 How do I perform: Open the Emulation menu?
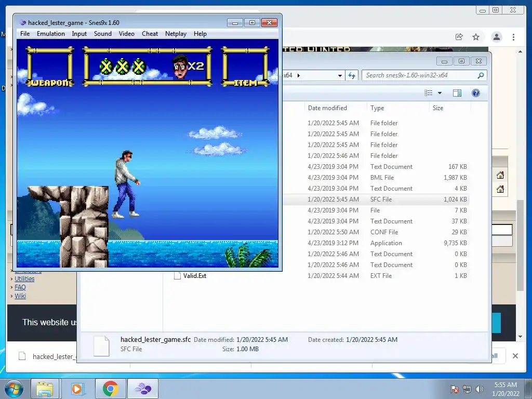point(50,34)
